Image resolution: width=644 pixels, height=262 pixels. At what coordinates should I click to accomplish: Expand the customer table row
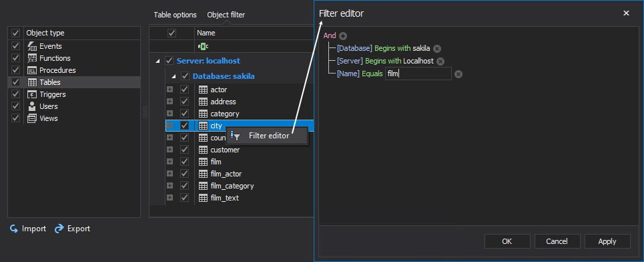coord(170,150)
